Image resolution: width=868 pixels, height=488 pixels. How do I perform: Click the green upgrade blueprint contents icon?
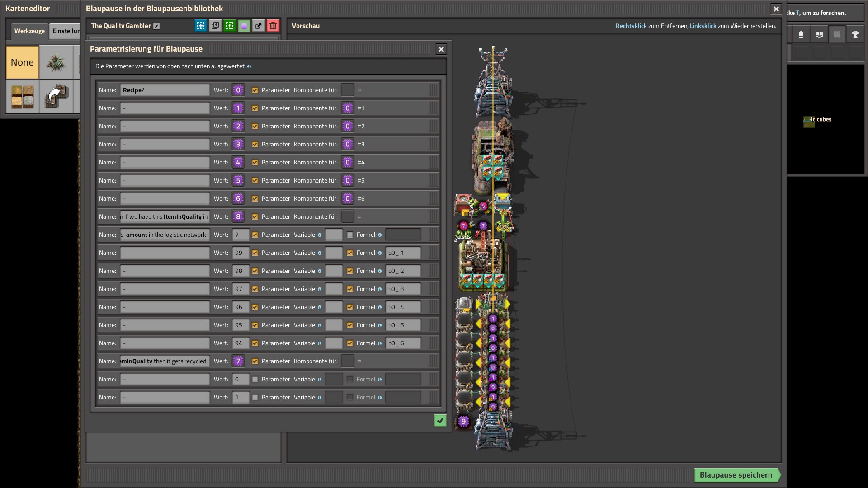[x=230, y=26]
